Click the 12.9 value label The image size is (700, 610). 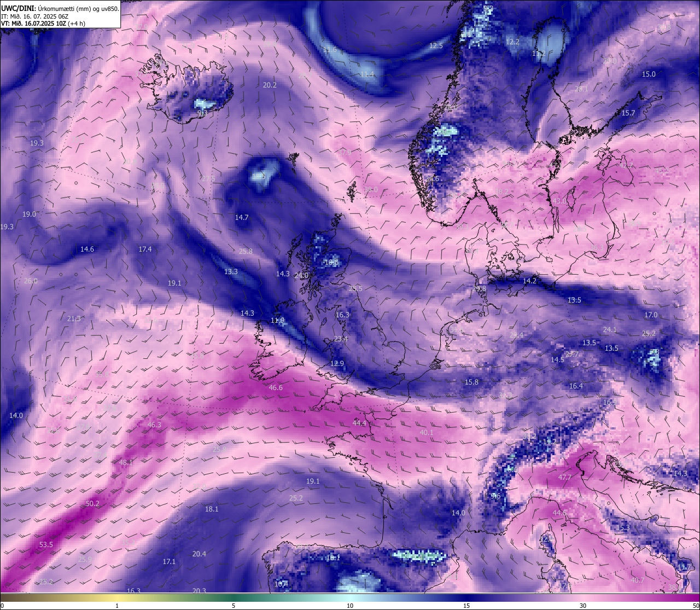pos(337,363)
